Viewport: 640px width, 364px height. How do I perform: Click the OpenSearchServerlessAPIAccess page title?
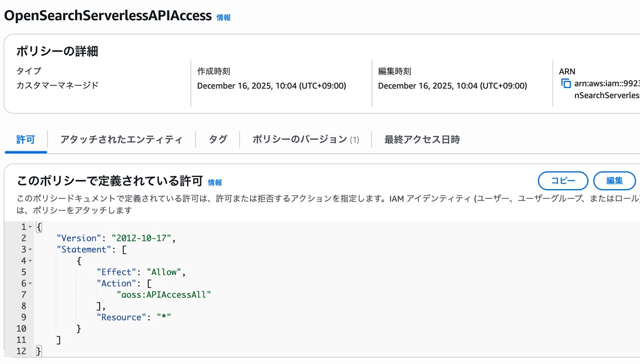pyautogui.click(x=108, y=15)
